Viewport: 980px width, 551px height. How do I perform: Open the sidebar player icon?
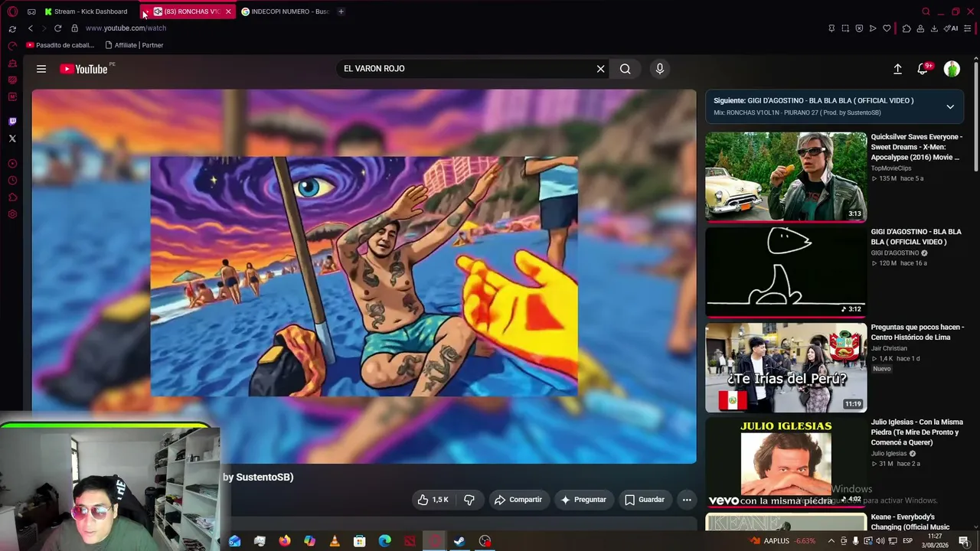click(x=12, y=164)
